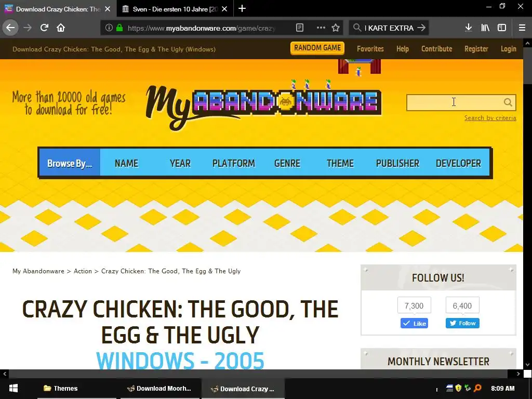The width and height of the screenshot is (532, 399).
Task: Click the search bar magnifier icon
Action: point(357,28)
